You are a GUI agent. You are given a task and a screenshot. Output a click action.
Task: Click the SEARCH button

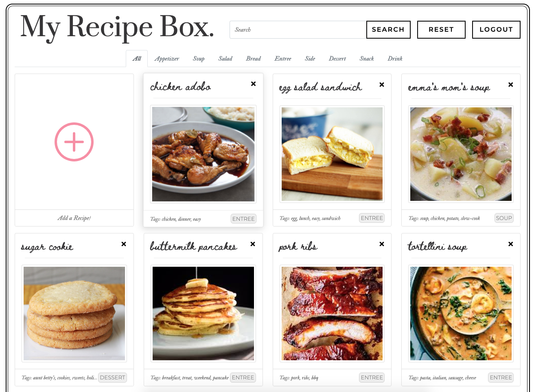[x=388, y=30]
